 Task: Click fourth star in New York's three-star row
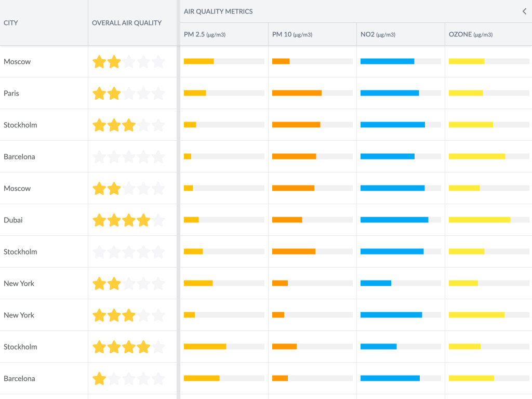pos(143,315)
